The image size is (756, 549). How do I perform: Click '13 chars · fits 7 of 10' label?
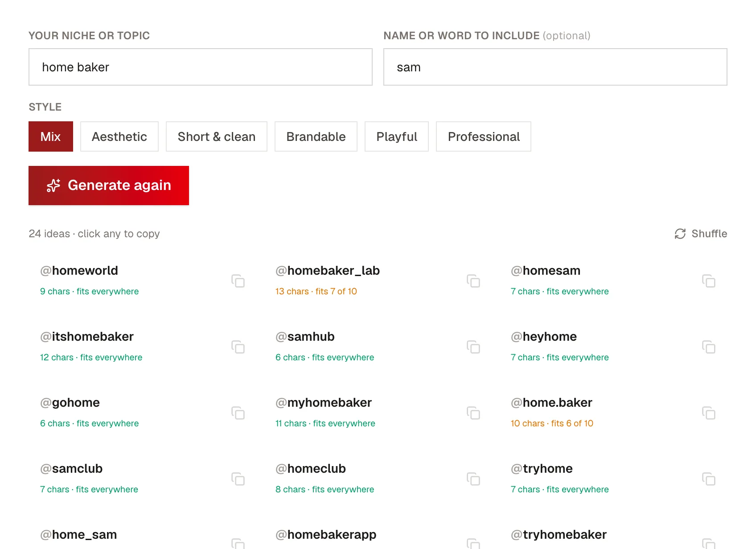tap(316, 291)
